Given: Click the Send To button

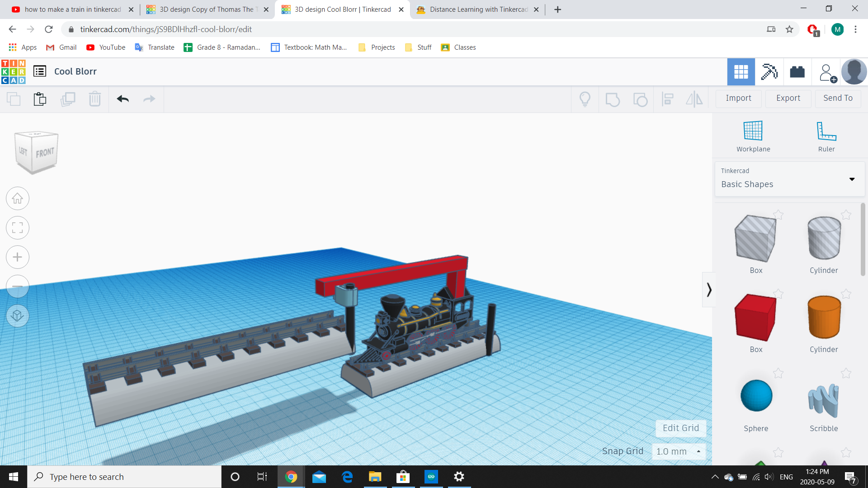Looking at the screenshot, I should [x=838, y=98].
